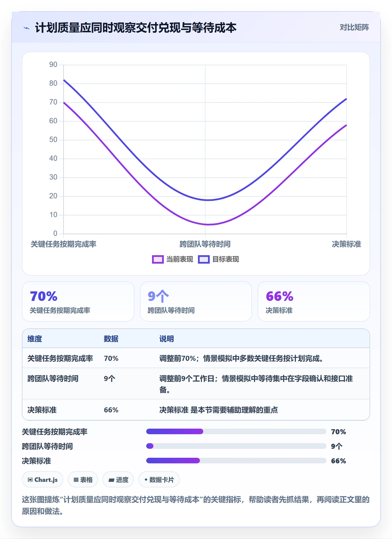Click table cell 决策标准
This screenshot has height=539, width=392.
[x=42, y=410]
